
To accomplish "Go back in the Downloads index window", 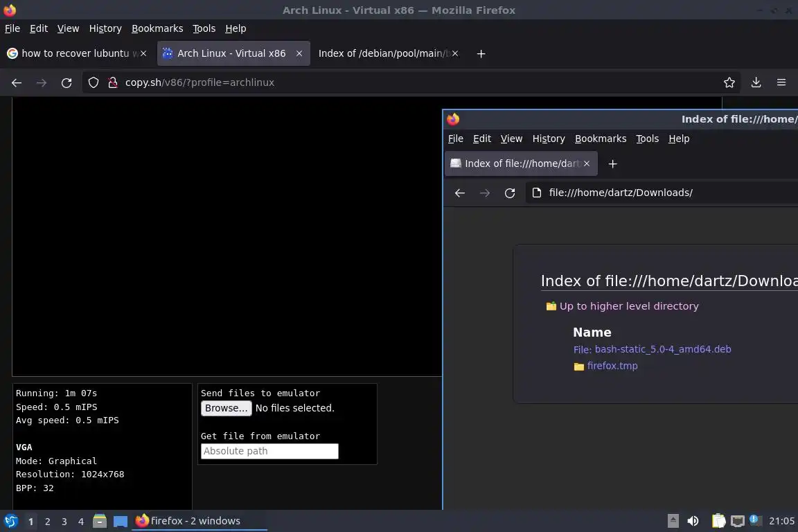I will coord(459,193).
